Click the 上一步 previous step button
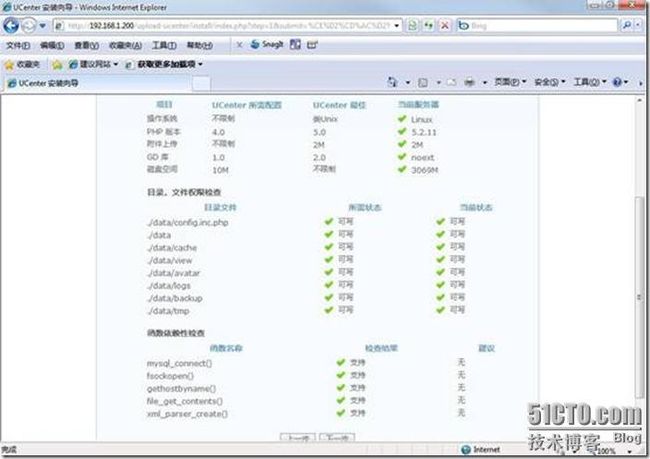 tap(298, 437)
